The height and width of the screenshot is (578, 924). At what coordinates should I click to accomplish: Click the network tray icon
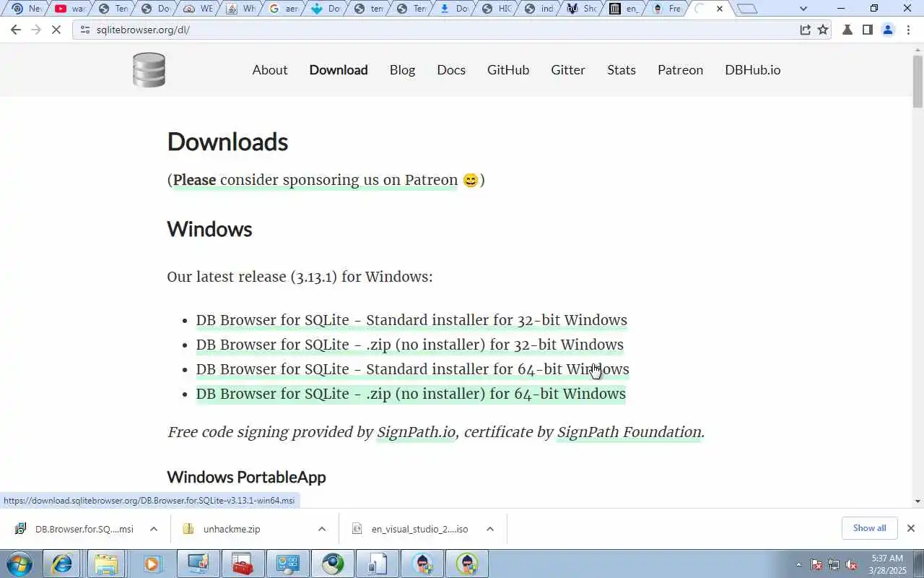834,565
